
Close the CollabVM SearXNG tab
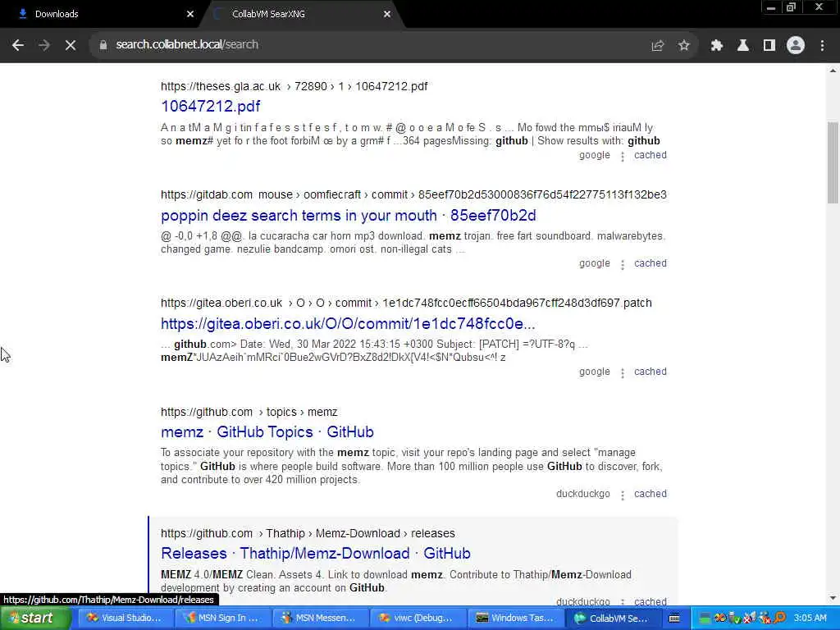[x=387, y=14]
